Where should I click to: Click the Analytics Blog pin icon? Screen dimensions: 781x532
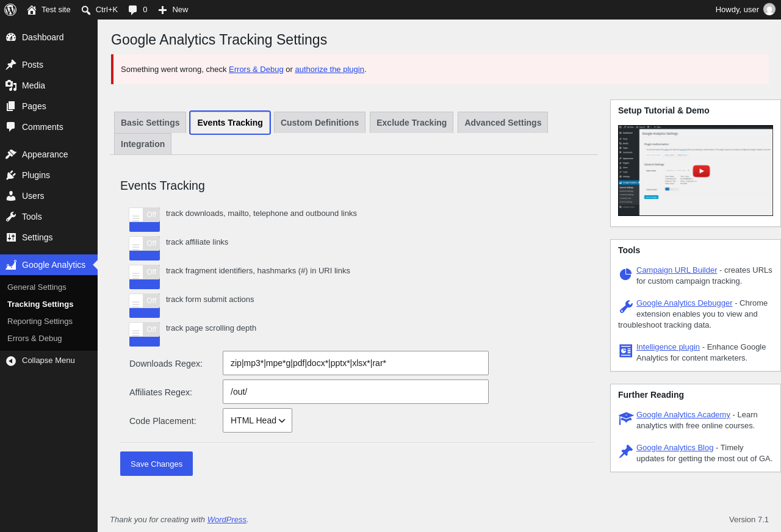pos(625,451)
